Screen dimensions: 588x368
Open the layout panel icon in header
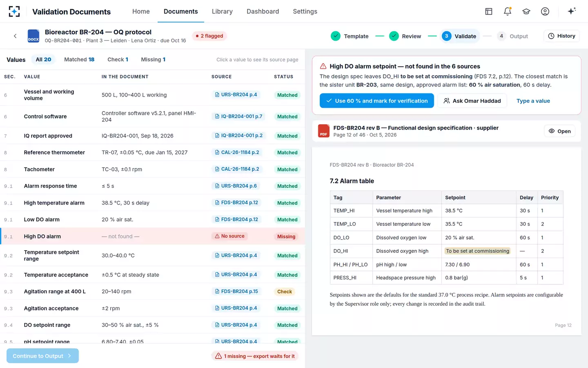pos(488,11)
